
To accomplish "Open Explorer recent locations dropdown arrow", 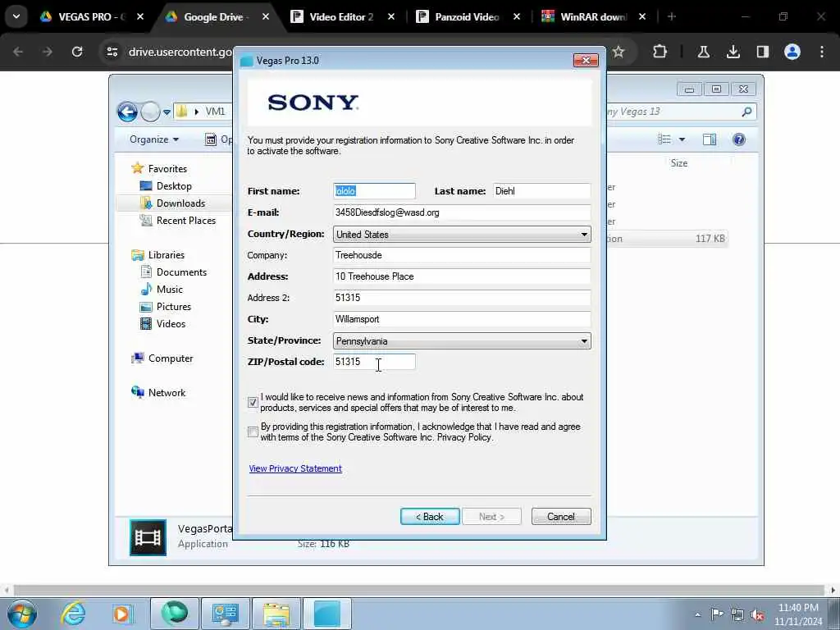I will (x=167, y=112).
